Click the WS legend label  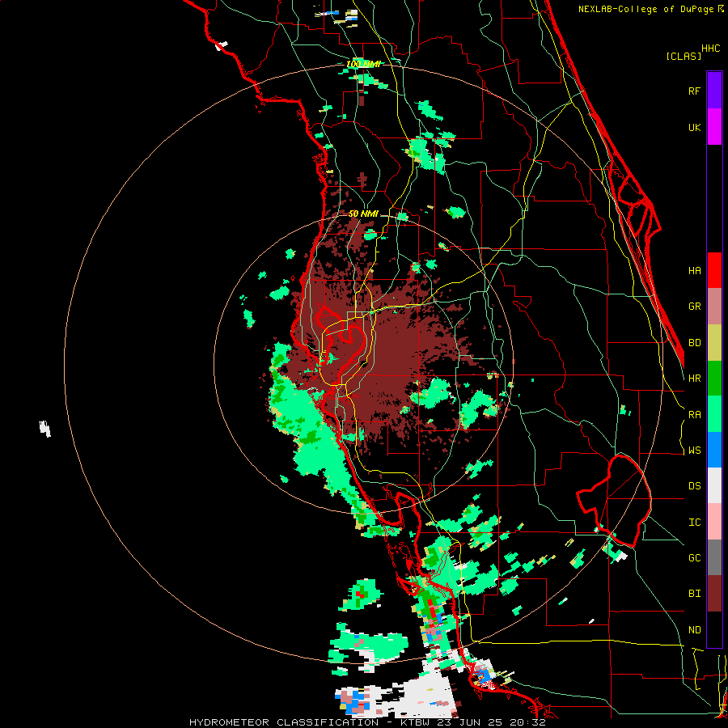pyautogui.click(x=694, y=451)
